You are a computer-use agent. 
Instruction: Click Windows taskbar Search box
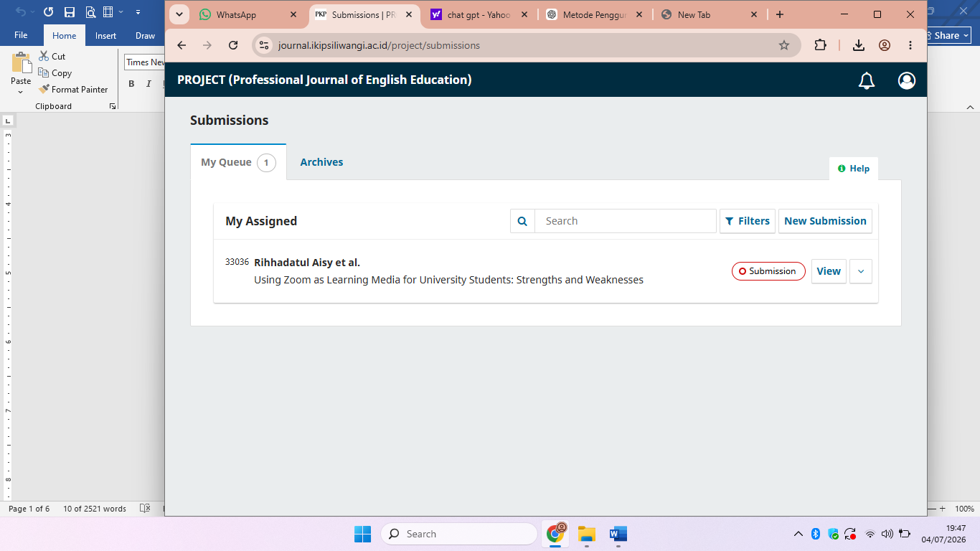[459, 534]
